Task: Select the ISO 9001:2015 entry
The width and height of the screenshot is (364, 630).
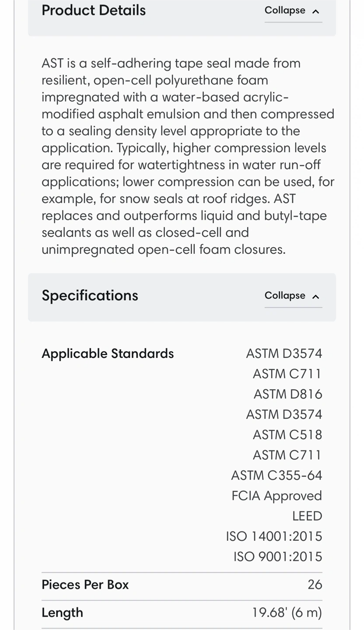Action: pyautogui.click(x=277, y=557)
